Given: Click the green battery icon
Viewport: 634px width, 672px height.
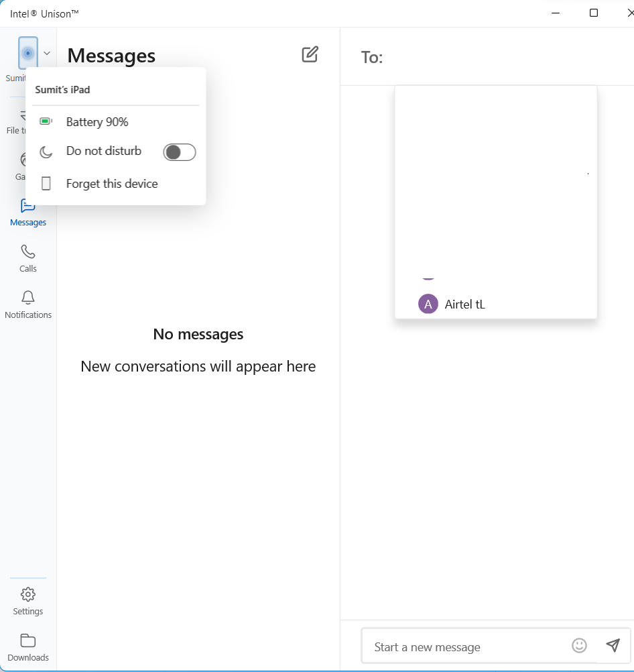Looking at the screenshot, I should pyautogui.click(x=46, y=121).
